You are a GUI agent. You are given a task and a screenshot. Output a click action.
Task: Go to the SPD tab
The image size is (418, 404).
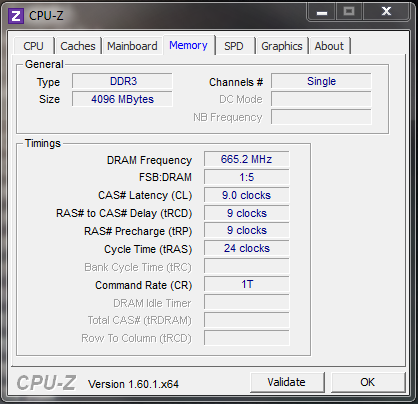point(234,46)
